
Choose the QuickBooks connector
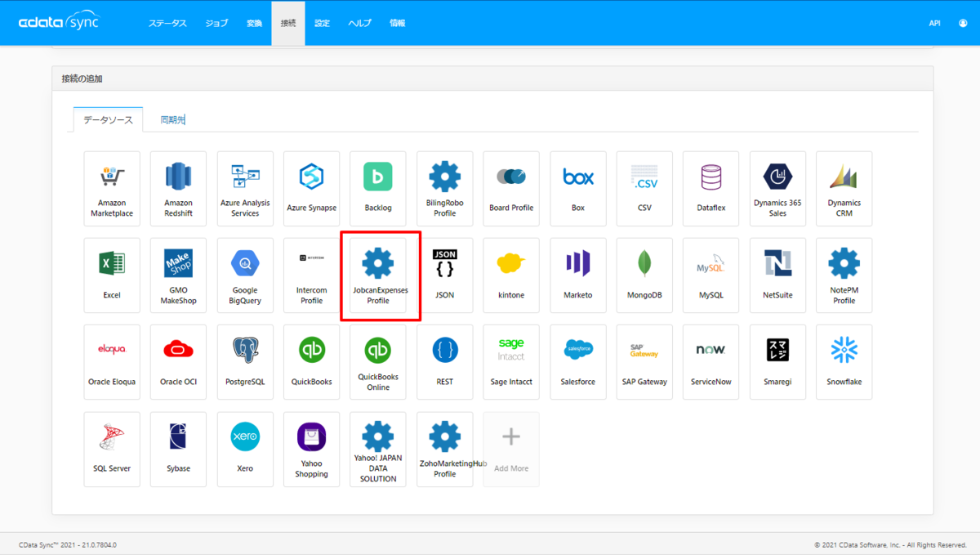(311, 362)
